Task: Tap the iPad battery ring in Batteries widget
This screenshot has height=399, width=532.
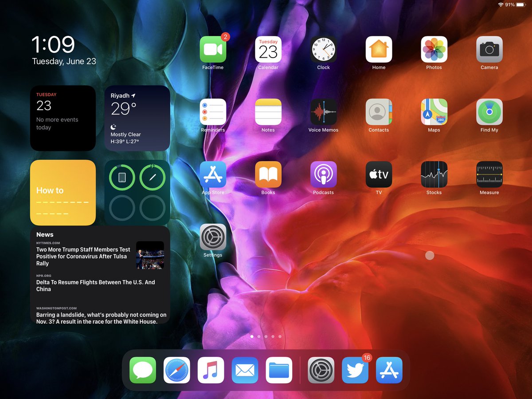Action: tap(122, 178)
